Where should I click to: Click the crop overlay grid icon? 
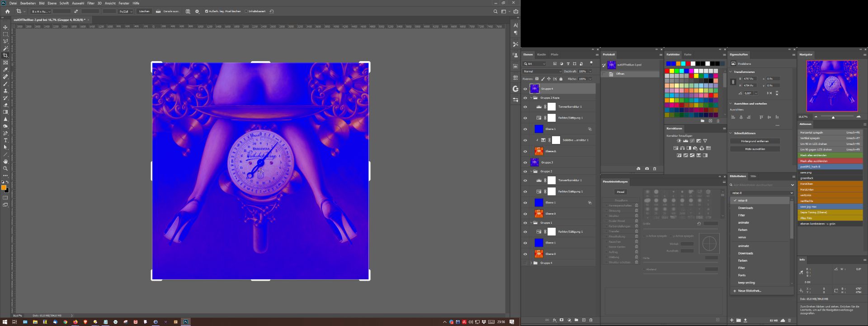(188, 11)
